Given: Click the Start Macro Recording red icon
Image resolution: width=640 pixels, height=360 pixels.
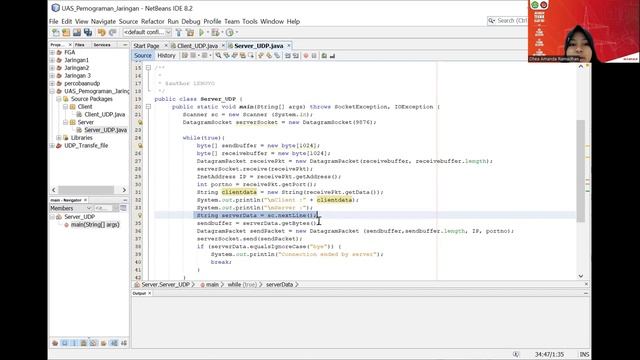Looking at the screenshot, I should pos(306,56).
